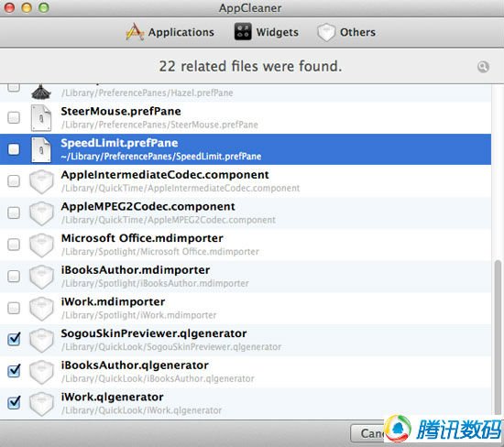Click the Widgets dashboard icon
This screenshot has width=504, height=447.
[243, 32]
